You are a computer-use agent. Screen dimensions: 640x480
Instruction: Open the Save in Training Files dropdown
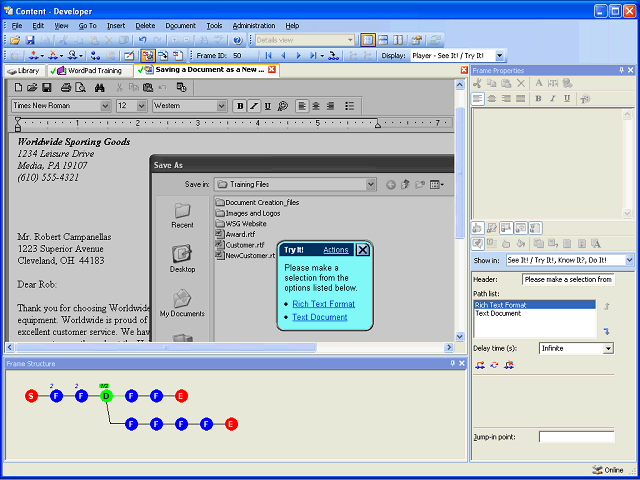[x=371, y=184]
